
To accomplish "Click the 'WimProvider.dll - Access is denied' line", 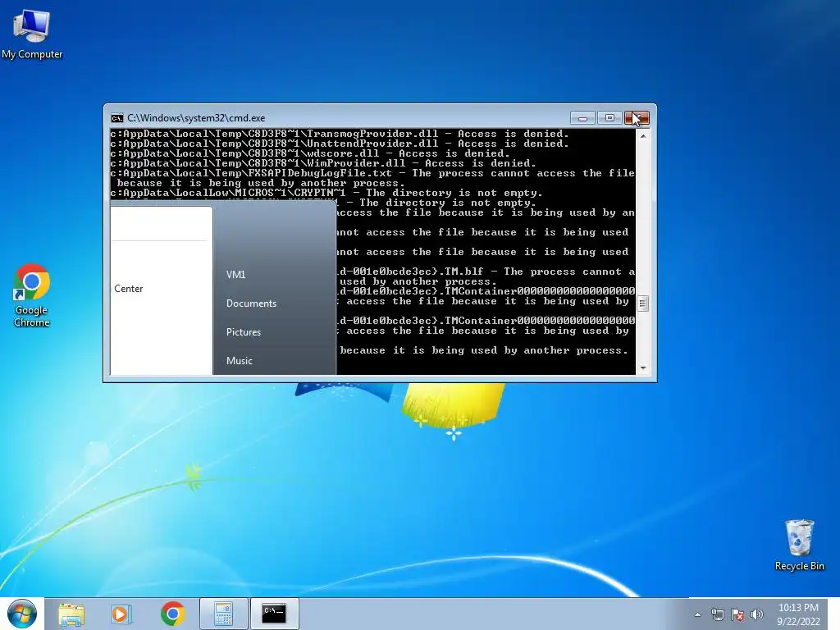I will [323, 163].
